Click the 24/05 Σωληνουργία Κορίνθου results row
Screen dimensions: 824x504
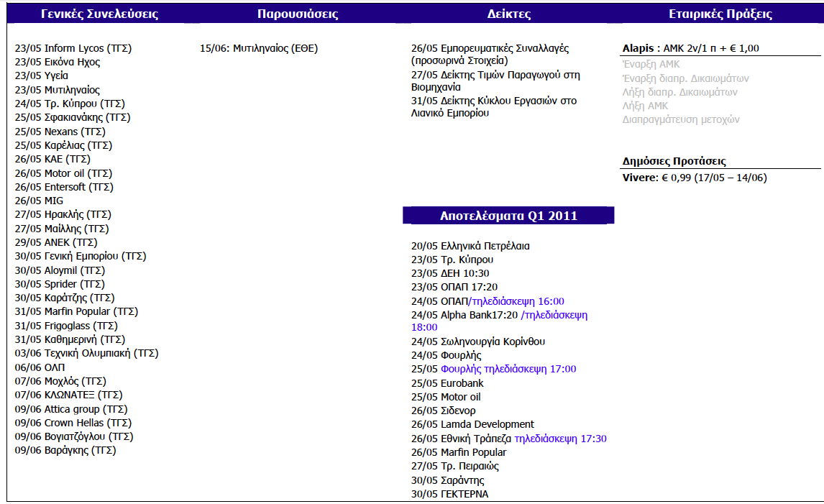(477, 342)
